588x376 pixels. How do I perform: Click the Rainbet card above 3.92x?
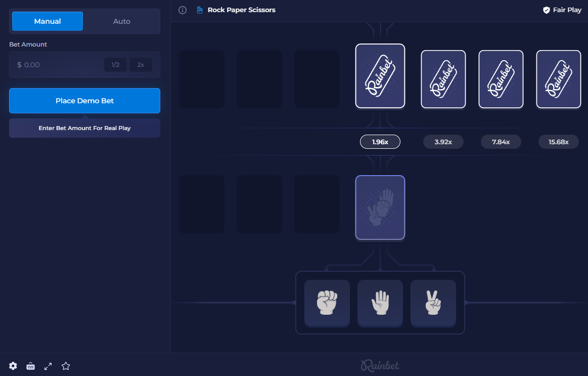pyautogui.click(x=443, y=79)
